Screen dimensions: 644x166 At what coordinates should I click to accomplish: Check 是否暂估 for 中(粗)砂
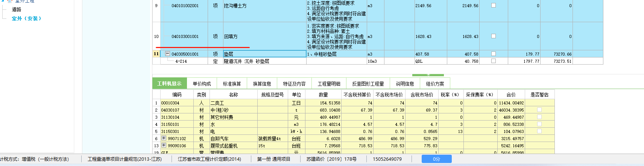click(x=539, y=110)
